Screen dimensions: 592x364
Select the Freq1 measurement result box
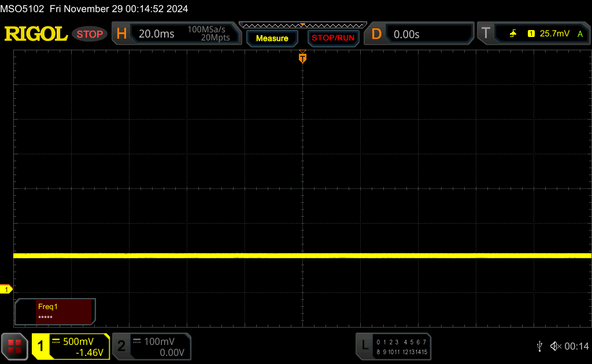point(55,312)
